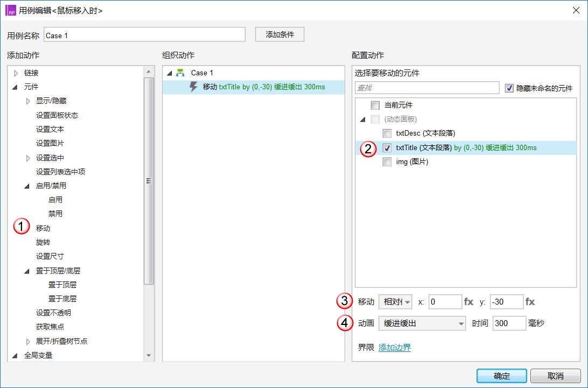This screenshot has width=588, height=388.
Task: Select the 置于底层 action
Action: point(62,299)
